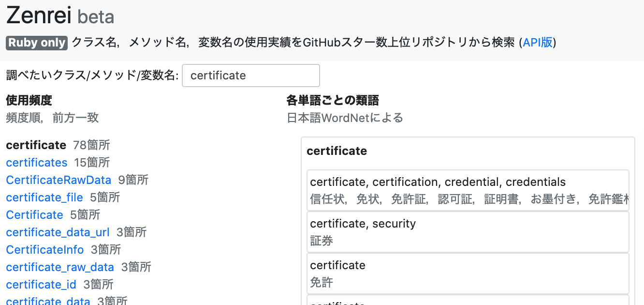Open the certificates result link
The image size is (644, 305).
(37, 162)
